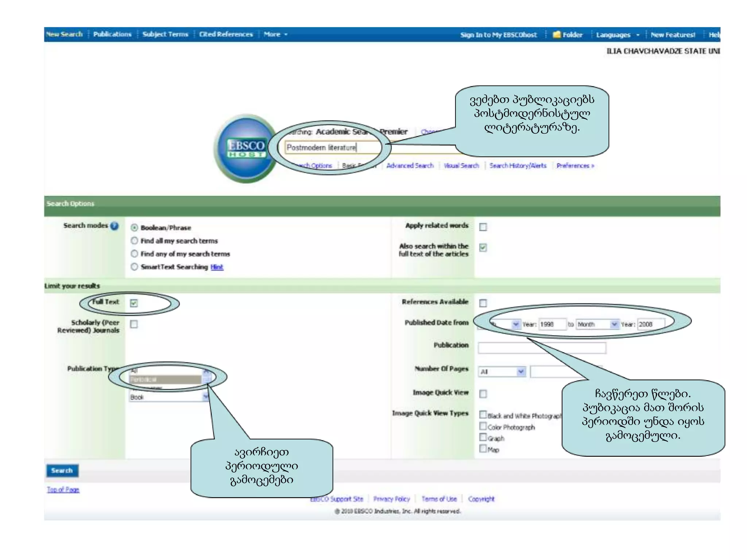Click the SmartText Hint link
The width and height of the screenshot is (747, 560).
(217, 267)
